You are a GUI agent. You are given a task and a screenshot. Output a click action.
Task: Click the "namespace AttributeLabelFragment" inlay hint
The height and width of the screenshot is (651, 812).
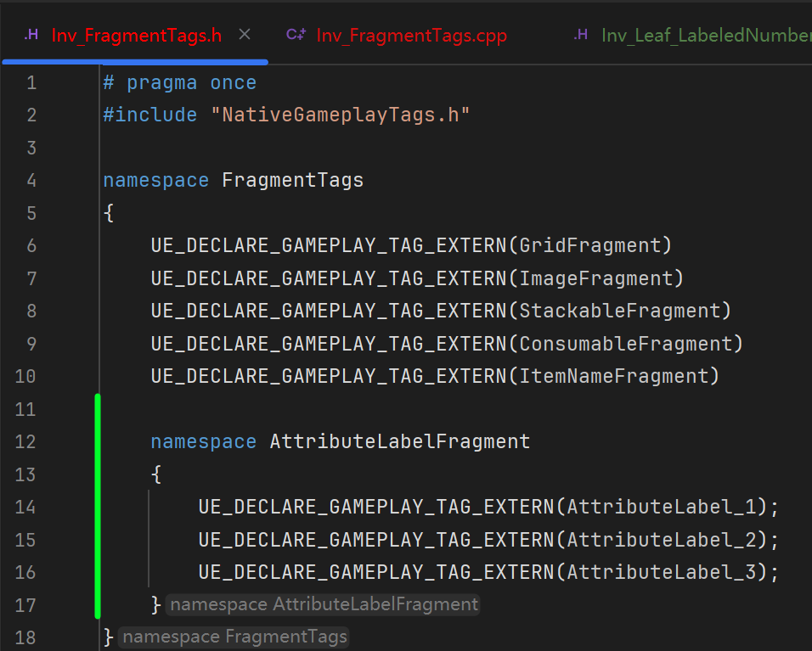tap(323, 604)
